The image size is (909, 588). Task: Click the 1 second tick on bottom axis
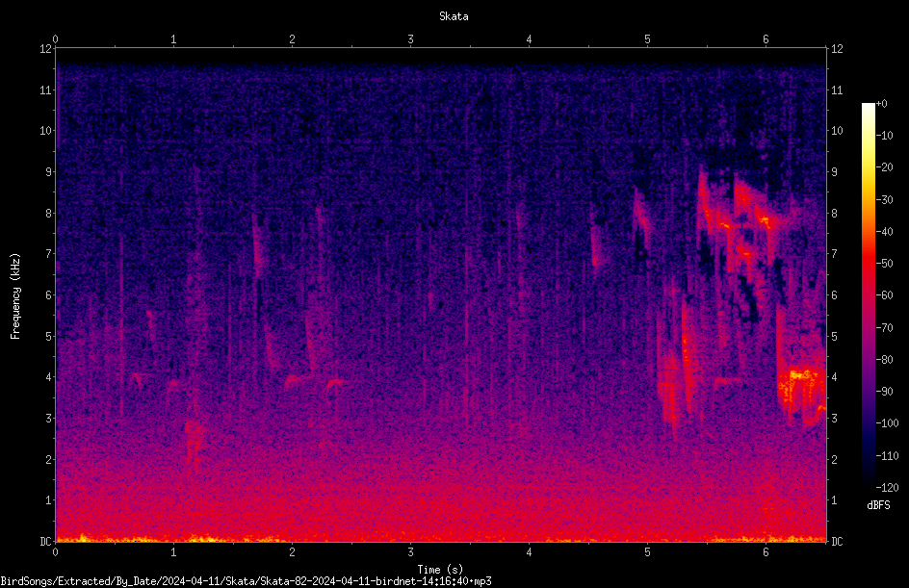coord(173,552)
